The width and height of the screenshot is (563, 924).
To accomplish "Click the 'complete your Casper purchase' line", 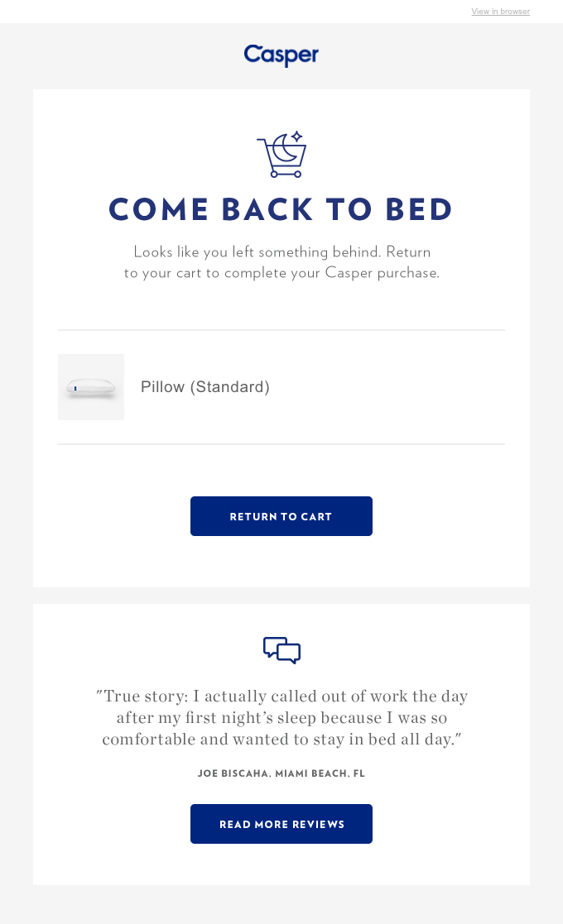I will click(281, 273).
